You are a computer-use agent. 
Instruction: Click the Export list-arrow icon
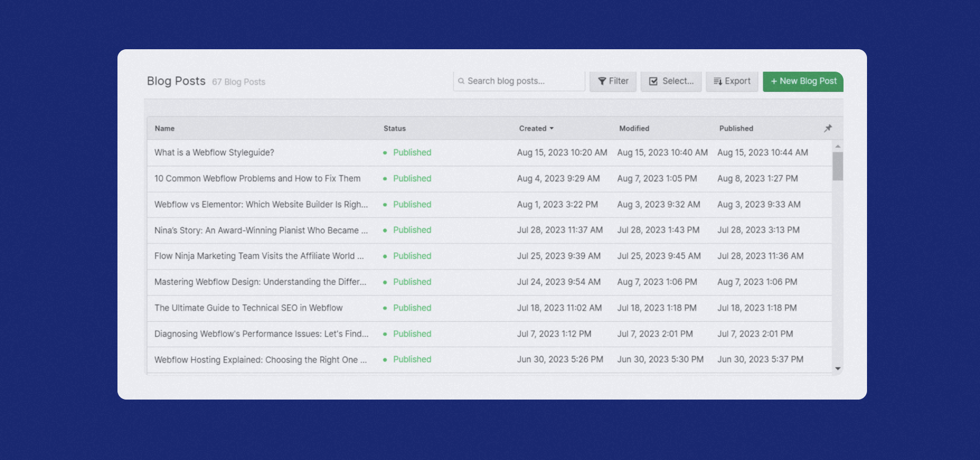pyautogui.click(x=718, y=81)
